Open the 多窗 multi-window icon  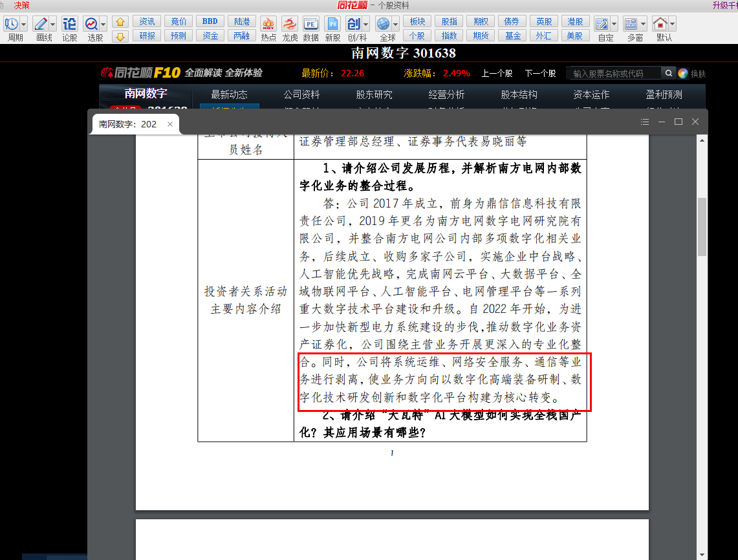631,24
